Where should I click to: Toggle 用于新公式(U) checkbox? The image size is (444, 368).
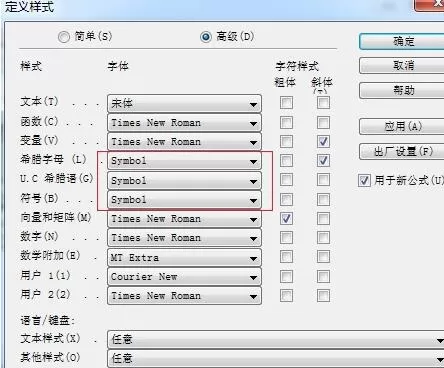[x=364, y=180]
